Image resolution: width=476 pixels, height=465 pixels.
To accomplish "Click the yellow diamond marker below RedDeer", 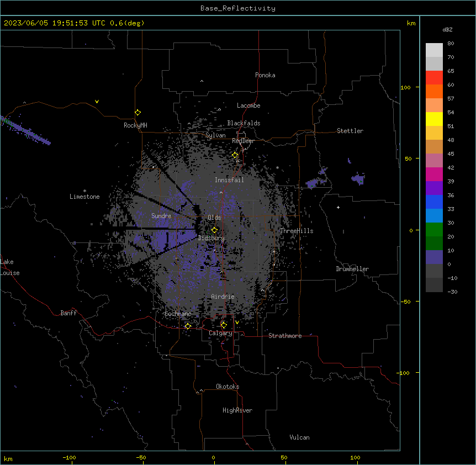I will click(x=235, y=155).
